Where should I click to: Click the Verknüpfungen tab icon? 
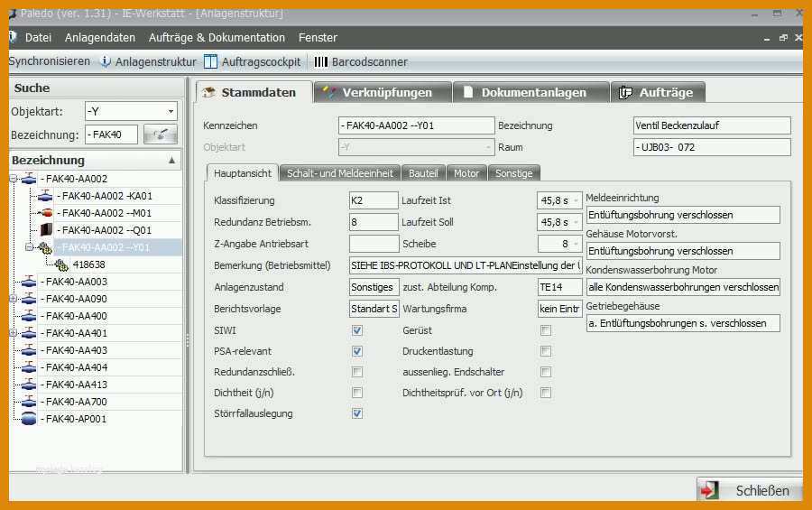328,92
